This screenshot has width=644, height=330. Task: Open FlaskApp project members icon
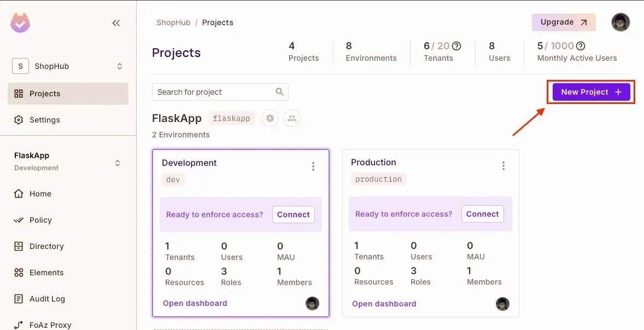pos(292,118)
